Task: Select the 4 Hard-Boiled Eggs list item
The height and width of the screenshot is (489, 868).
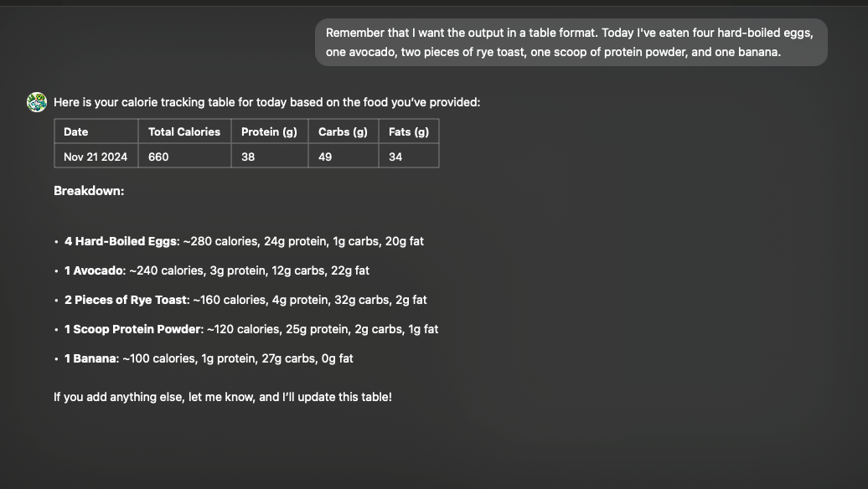Action: (x=244, y=241)
